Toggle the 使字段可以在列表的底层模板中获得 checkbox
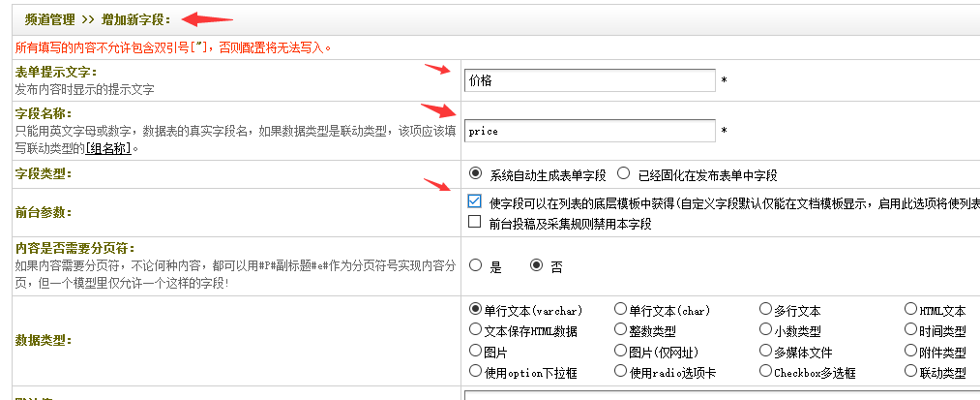980x400 pixels. [474, 202]
